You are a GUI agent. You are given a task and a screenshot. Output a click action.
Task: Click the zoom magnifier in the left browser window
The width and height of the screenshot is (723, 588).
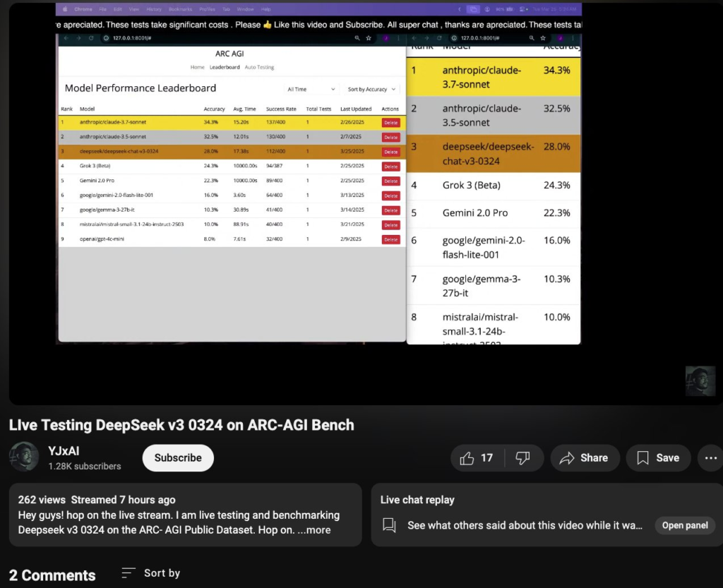(x=357, y=38)
